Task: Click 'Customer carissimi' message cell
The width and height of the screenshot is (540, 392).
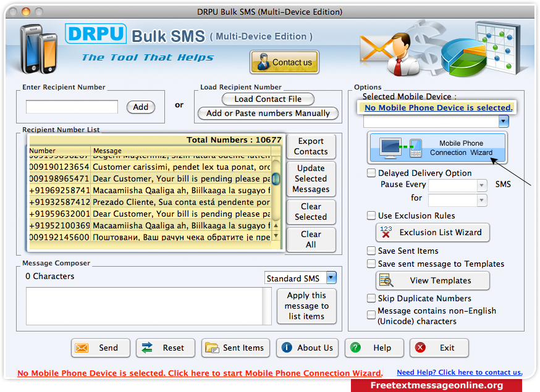Action: [x=181, y=167]
